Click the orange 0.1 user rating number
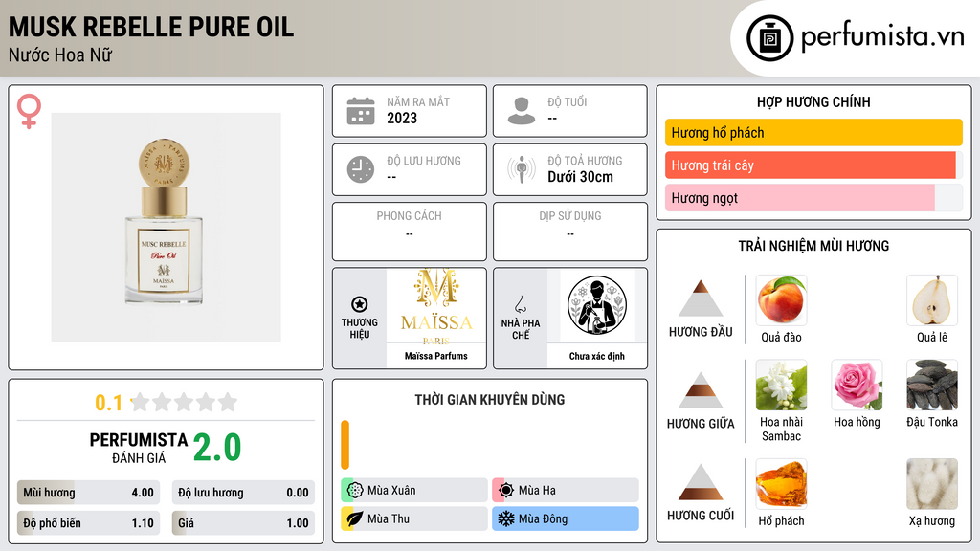The image size is (980, 551). [109, 403]
